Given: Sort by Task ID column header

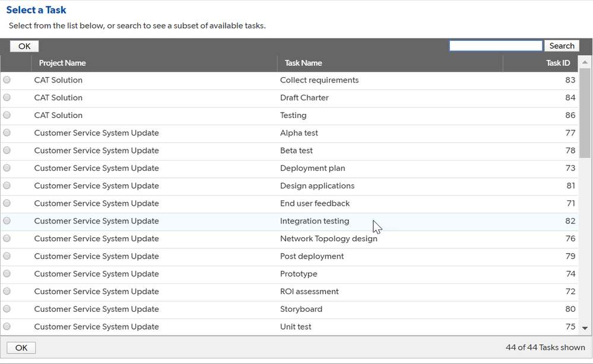Looking at the screenshot, I should (x=558, y=63).
